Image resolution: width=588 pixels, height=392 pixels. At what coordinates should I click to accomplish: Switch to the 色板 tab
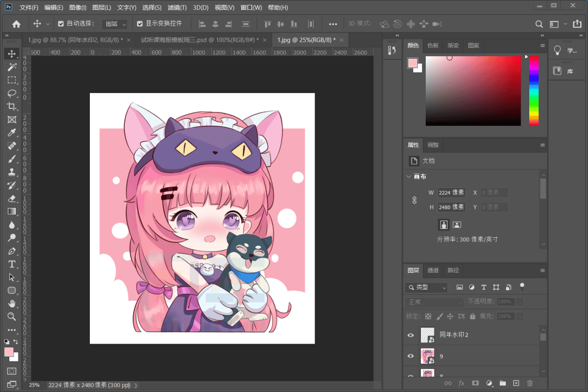pyautogui.click(x=433, y=45)
